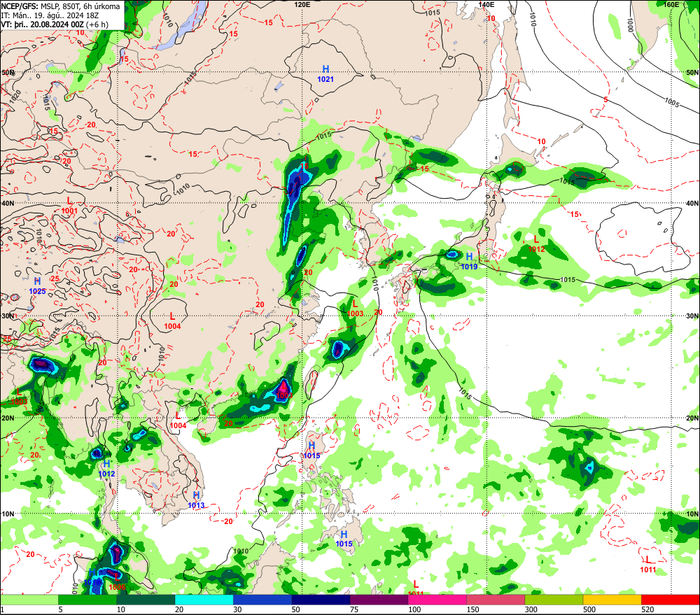
Task: Click the 120E longitude label
Action: click(302, 4)
